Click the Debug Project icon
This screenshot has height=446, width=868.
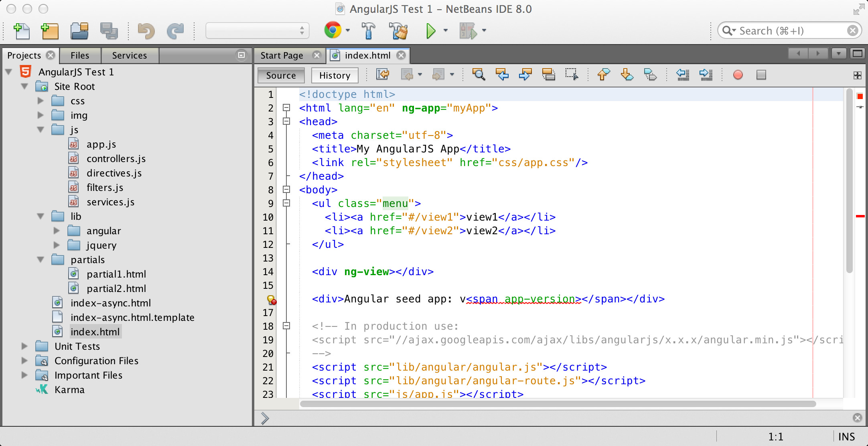click(468, 31)
